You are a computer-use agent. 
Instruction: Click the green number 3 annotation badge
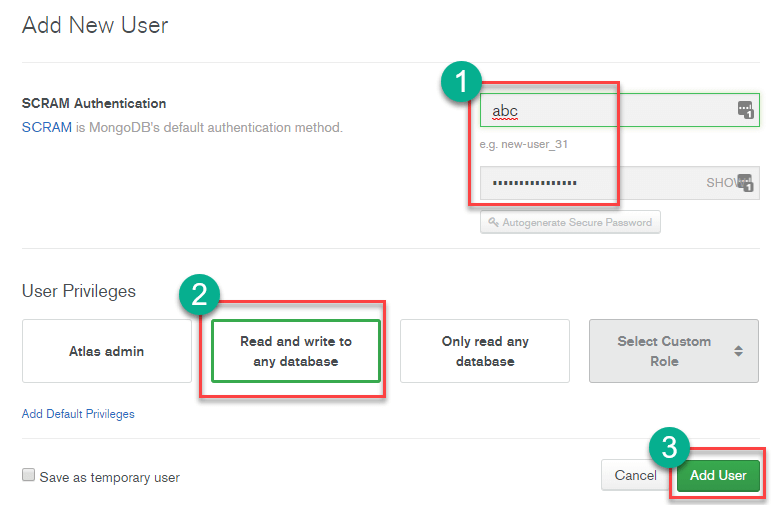click(671, 446)
